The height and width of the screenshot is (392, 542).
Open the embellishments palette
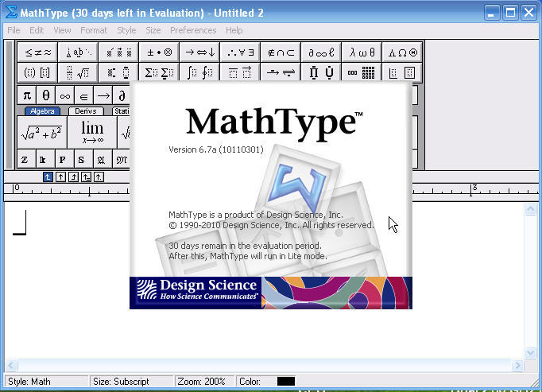coord(118,52)
